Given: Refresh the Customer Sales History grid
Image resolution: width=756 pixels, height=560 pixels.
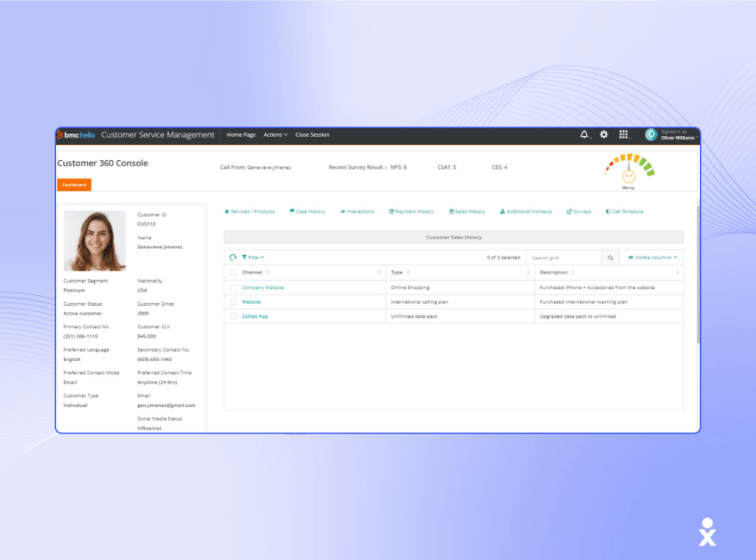Looking at the screenshot, I should [232, 257].
